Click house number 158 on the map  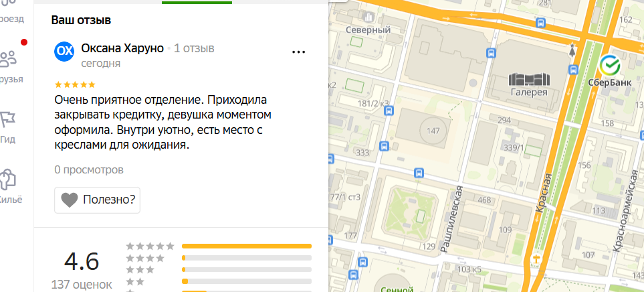point(607,123)
